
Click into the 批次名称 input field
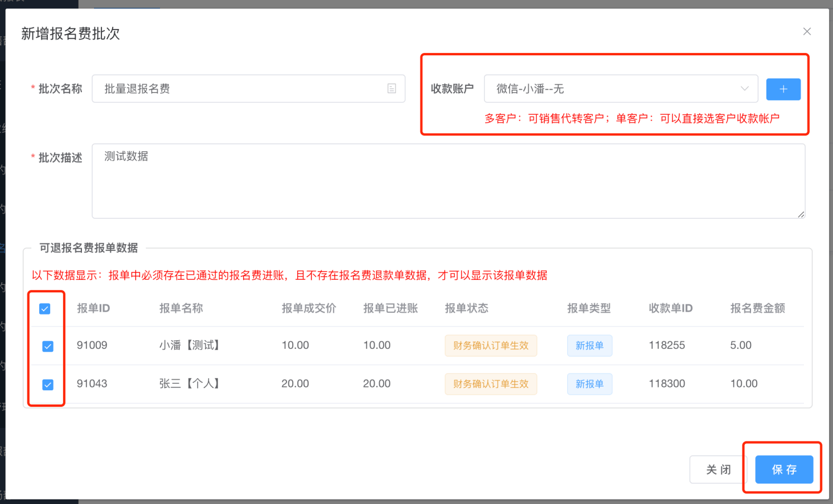(239, 89)
